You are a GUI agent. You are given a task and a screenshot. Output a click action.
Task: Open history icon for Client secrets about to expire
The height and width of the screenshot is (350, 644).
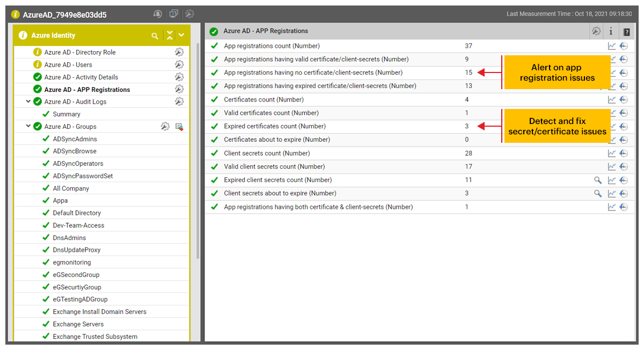624,193
